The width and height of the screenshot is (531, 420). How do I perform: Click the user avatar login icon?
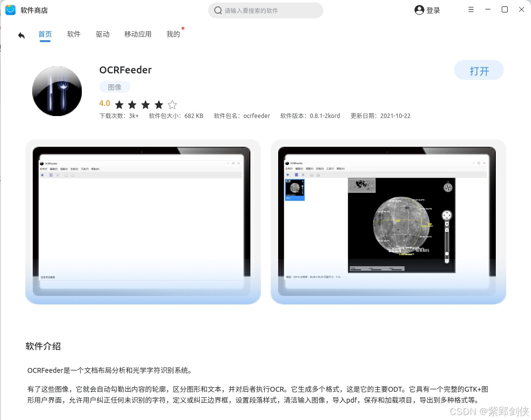(x=419, y=10)
